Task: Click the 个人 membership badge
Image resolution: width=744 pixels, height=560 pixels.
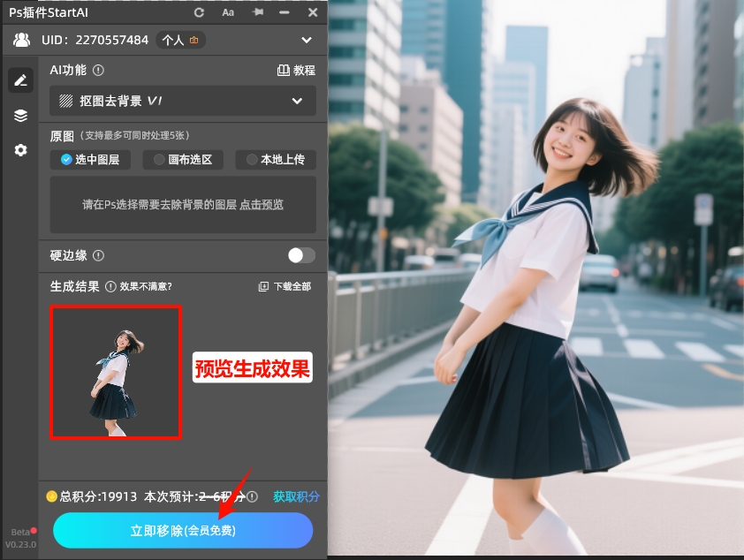Action: coord(180,40)
